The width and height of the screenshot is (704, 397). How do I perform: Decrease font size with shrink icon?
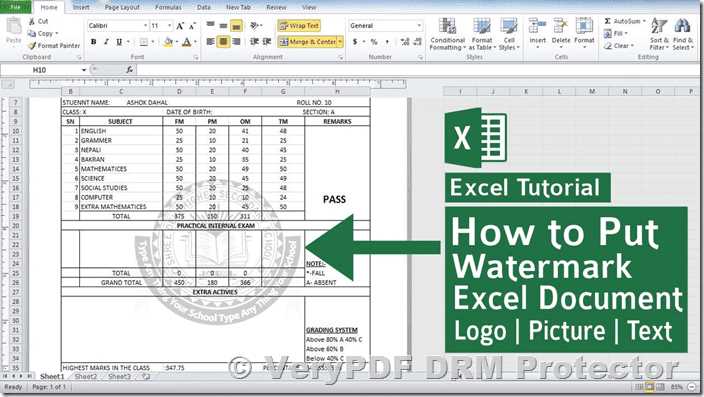(x=192, y=26)
